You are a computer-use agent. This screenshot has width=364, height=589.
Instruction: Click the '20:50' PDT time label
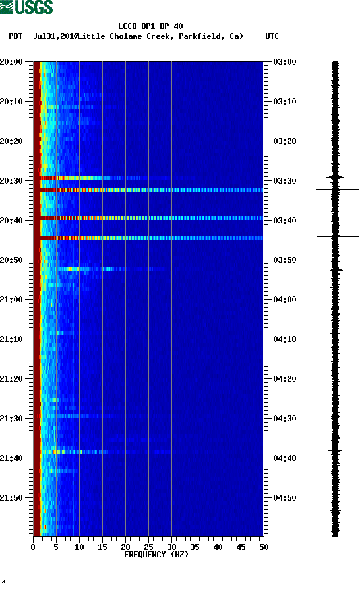11,260
